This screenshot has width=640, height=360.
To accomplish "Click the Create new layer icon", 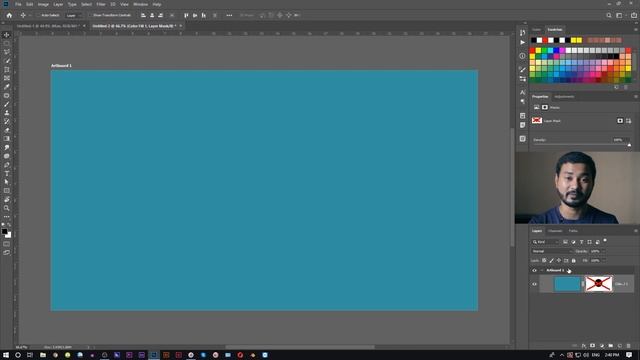I will tap(620, 346).
